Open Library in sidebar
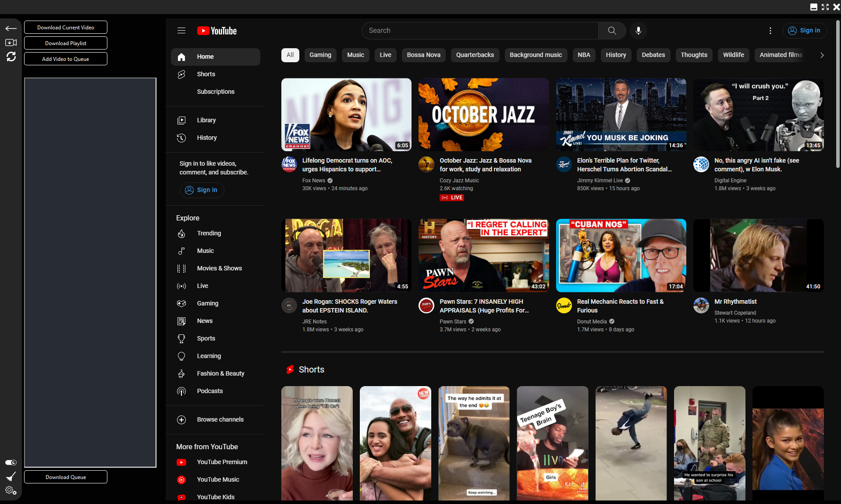The width and height of the screenshot is (841, 504). click(216, 120)
